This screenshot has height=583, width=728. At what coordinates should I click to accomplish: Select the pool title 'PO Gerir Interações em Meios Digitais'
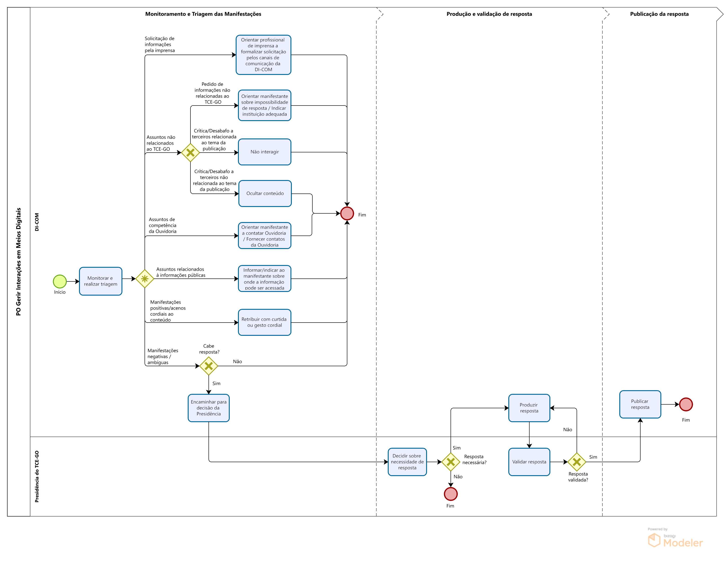click(x=18, y=261)
